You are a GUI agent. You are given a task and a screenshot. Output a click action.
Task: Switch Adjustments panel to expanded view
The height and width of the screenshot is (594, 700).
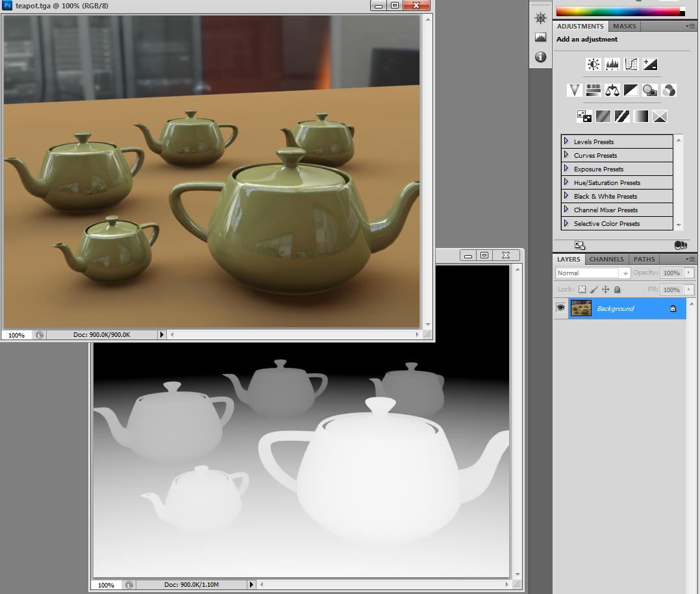[579, 245]
